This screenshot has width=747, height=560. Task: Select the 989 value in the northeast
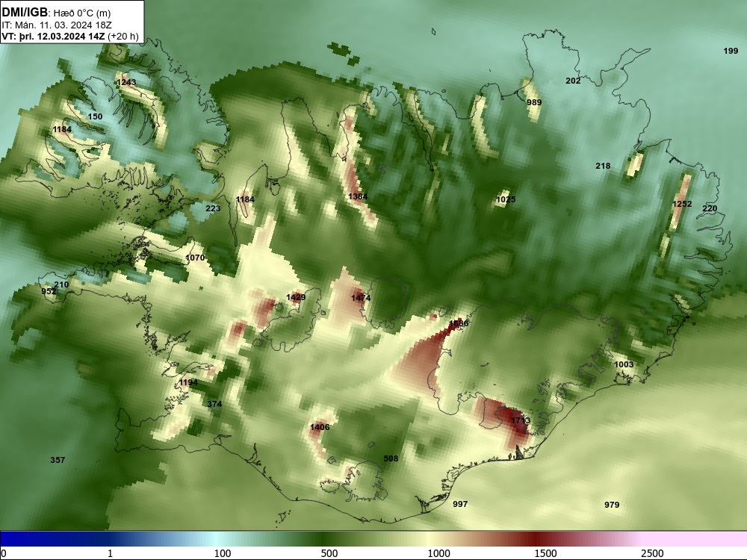(534, 102)
